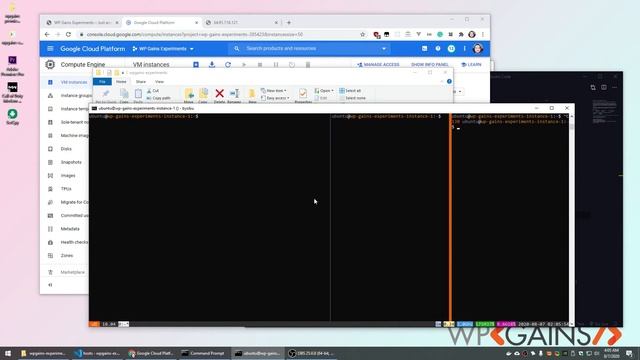Switch to the third Chrome tab with IP address
This screenshot has width=640, height=360.
pyautogui.click(x=242, y=22)
